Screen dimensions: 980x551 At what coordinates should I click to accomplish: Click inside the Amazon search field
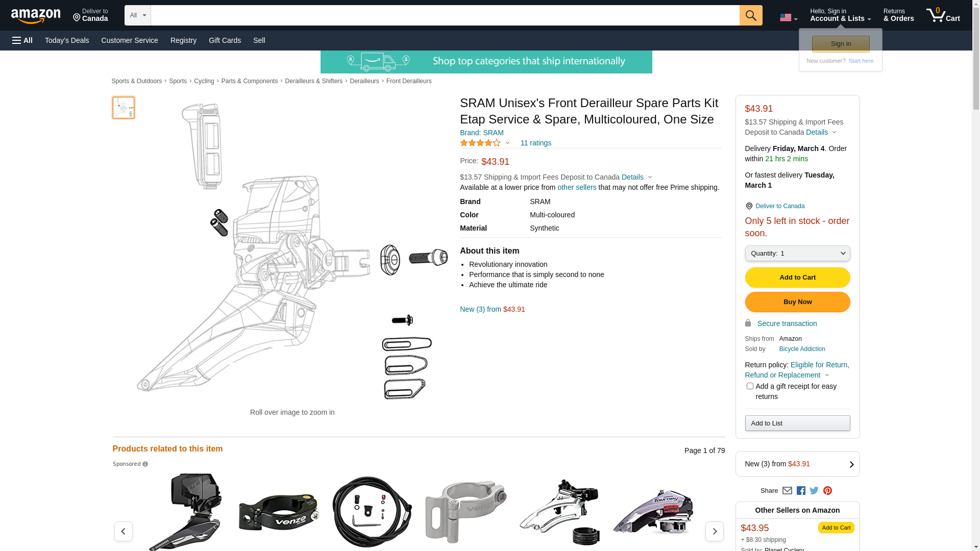444,15
